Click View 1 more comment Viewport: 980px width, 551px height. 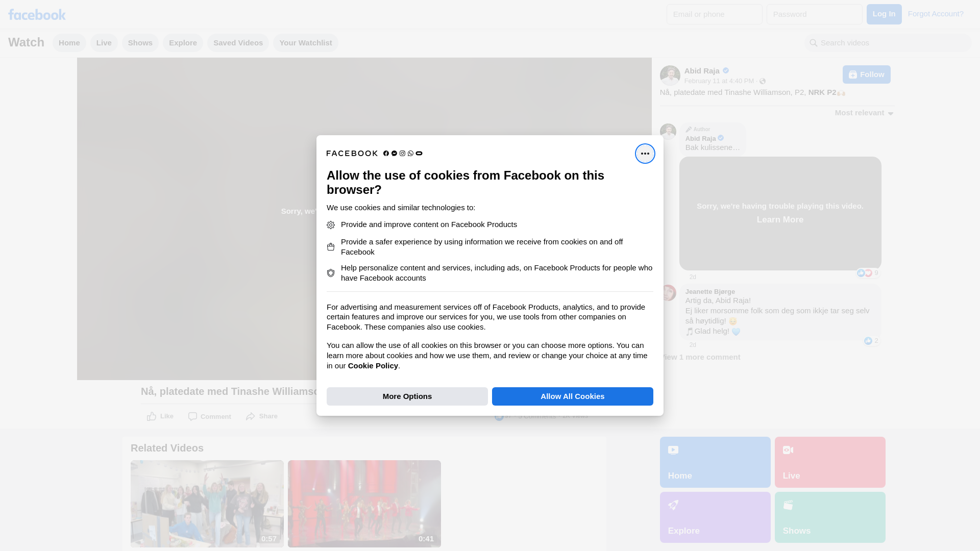click(700, 357)
